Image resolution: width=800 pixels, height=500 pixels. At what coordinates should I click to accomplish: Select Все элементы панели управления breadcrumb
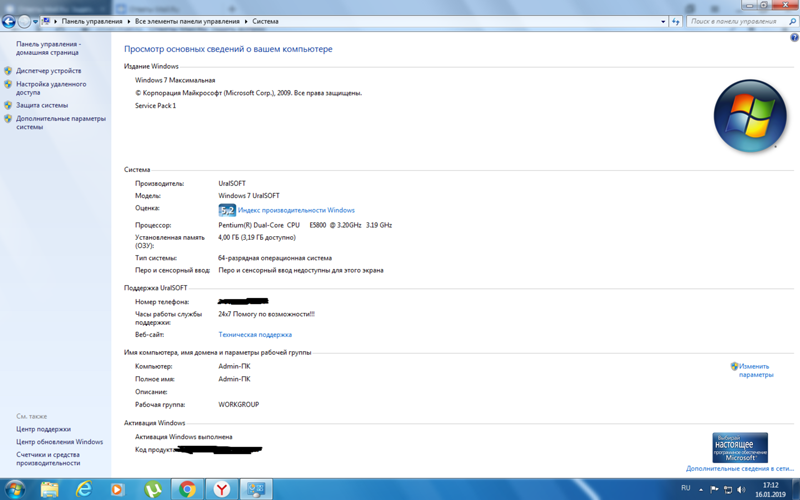pos(187,21)
